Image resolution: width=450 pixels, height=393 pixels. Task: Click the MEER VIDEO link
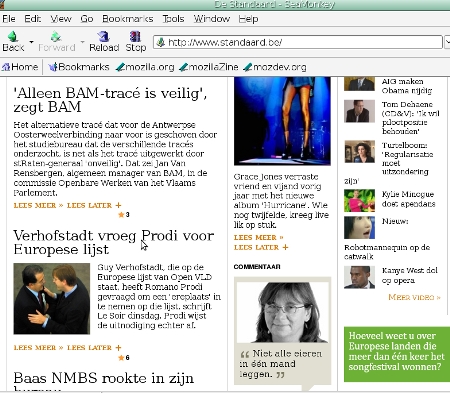(x=414, y=297)
